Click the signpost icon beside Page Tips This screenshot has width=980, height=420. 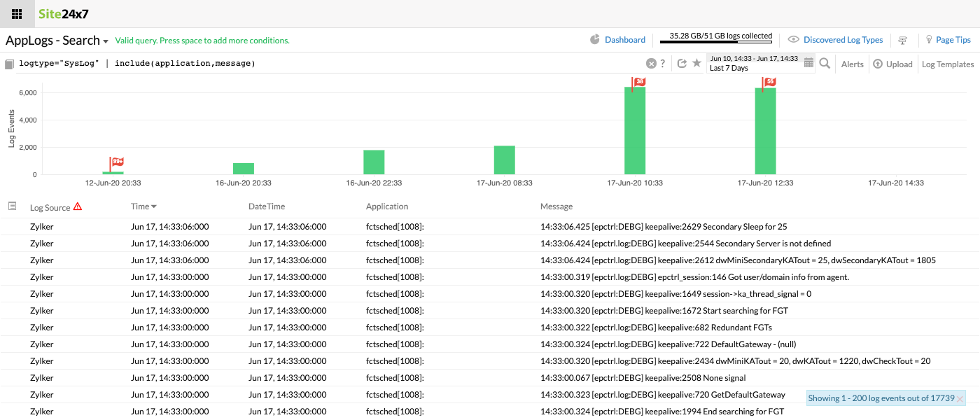point(903,40)
